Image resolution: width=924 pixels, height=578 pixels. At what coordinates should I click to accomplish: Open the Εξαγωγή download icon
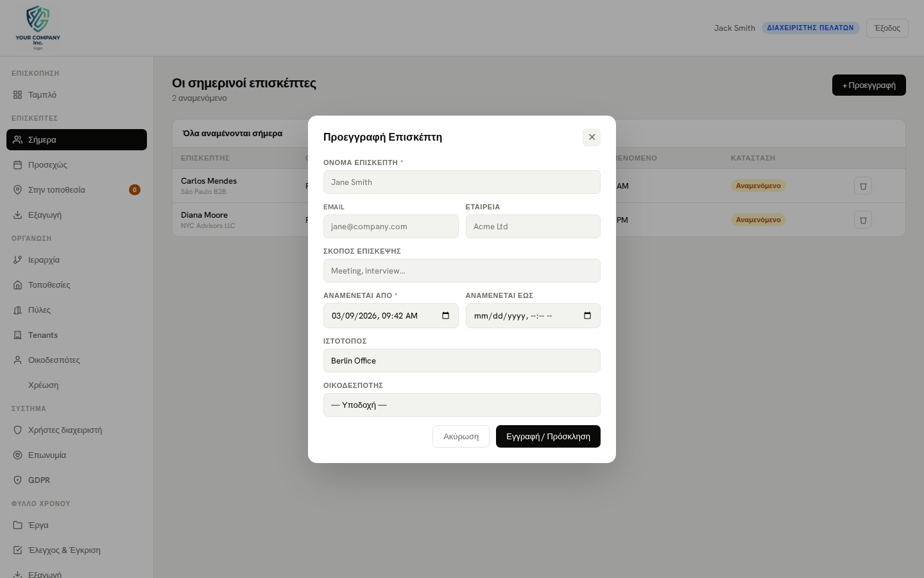point(17,215)
